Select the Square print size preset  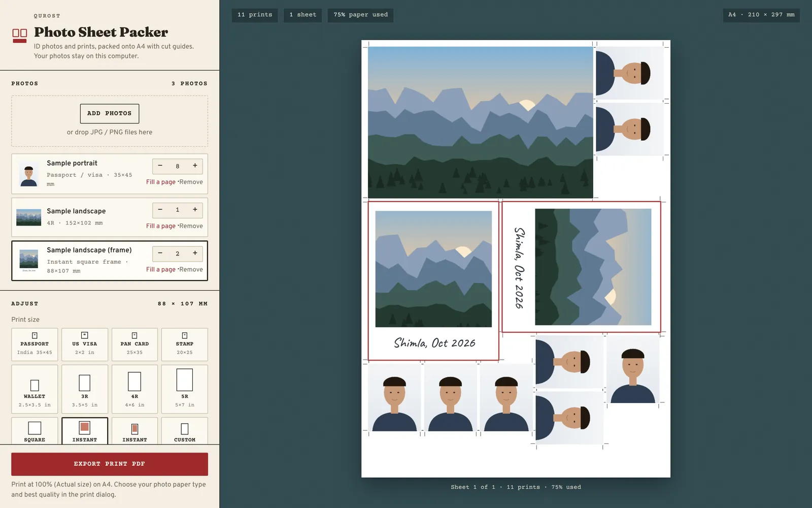click(35, 431)
